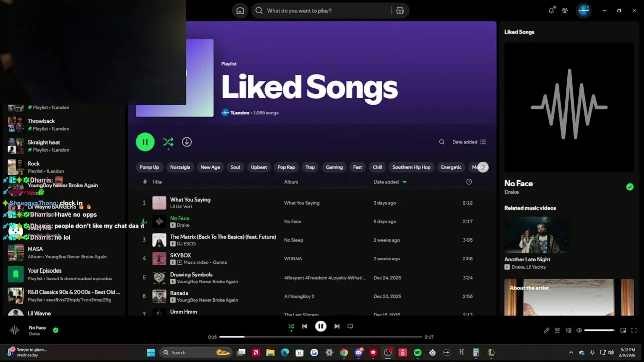Open the WUNNA album link
Viewport: 644px width, 362px height.
point(293,259)
